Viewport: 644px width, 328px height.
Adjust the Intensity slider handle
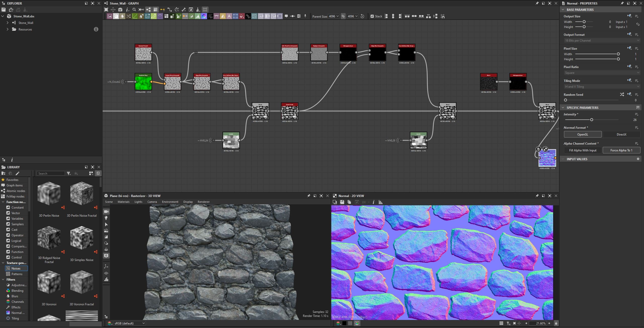(x=592, y=120)
